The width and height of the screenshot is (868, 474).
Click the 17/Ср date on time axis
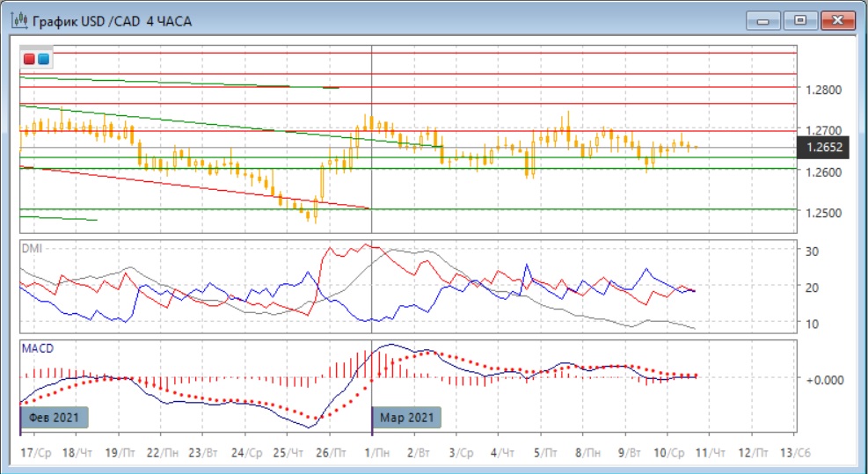pos(36,451)
